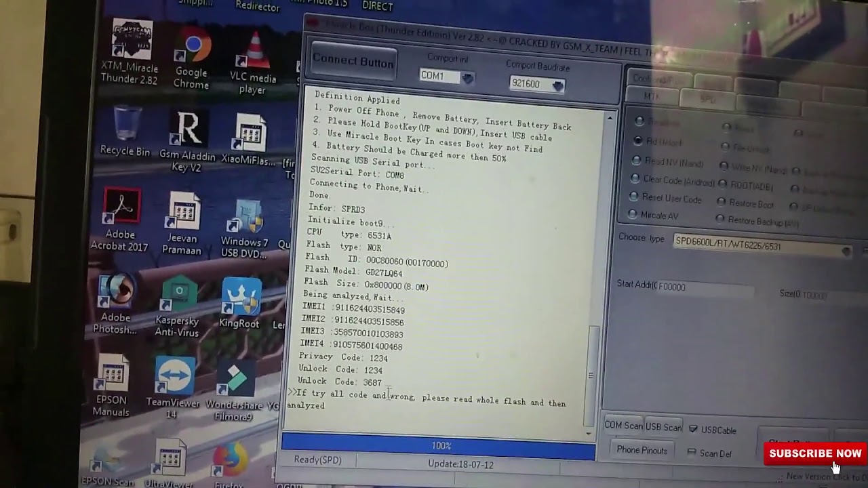Enable the Scan Def checkbox

point(709,453)
